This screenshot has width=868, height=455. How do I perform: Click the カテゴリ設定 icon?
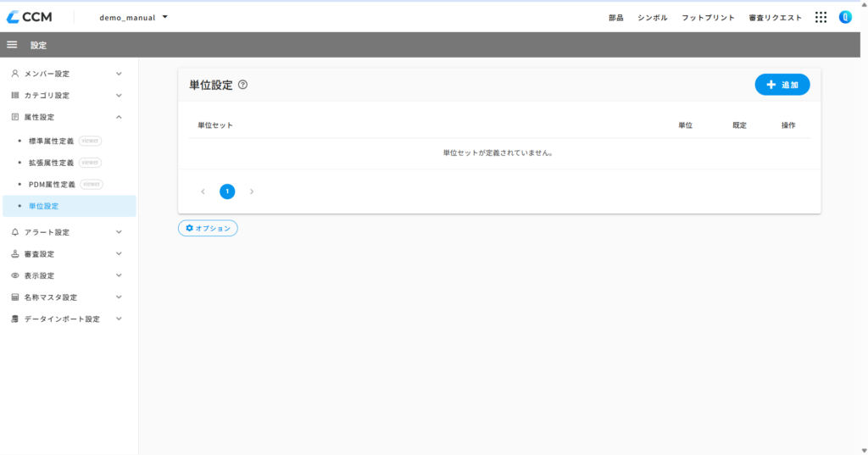coord(15,95)
